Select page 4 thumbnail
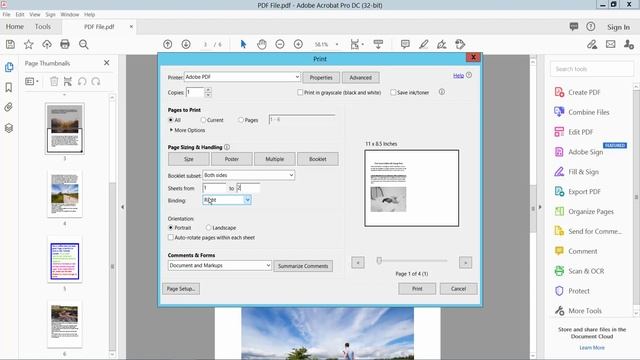 (64, 194)
